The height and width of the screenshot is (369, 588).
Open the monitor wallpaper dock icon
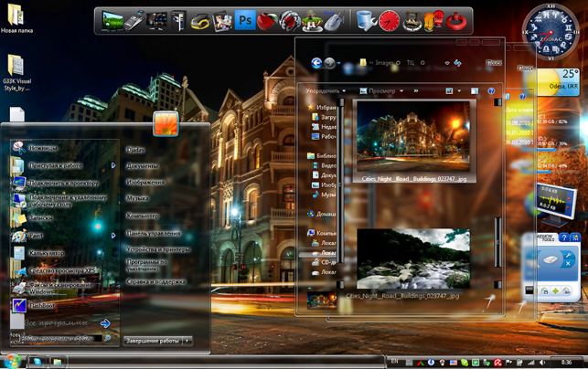tap(112, 21)
